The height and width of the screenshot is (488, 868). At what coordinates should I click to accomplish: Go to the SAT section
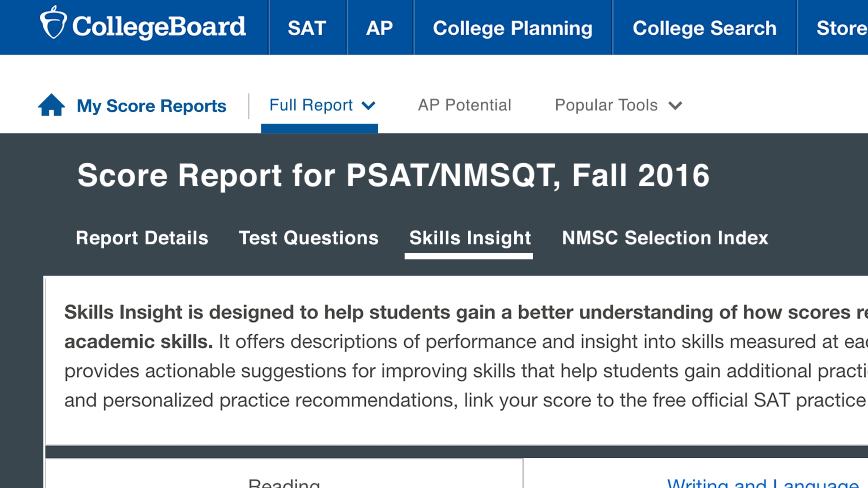(x=307, y=28)
